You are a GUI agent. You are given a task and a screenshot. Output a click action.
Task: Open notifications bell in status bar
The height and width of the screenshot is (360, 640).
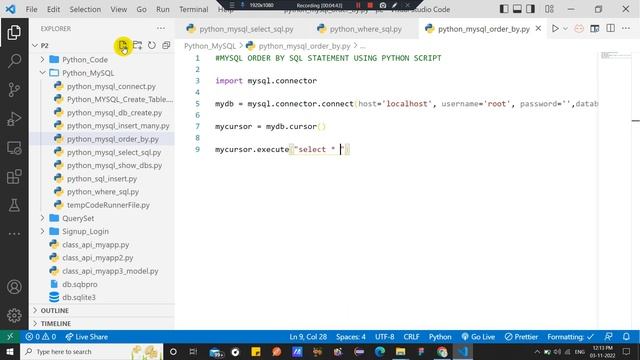tap(626, 337)
